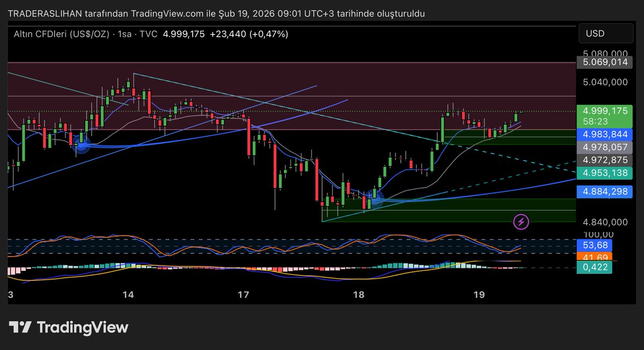Select the Altın CFDleri (US$/OZ) symbol title
The height and width of the screenshot is (350, 644).
[61, 34]
